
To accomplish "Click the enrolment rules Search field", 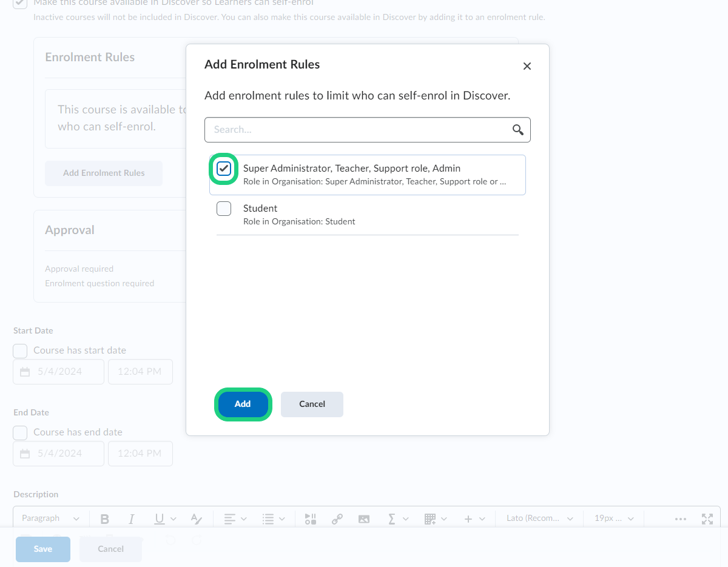I will [x=358, y=130].
